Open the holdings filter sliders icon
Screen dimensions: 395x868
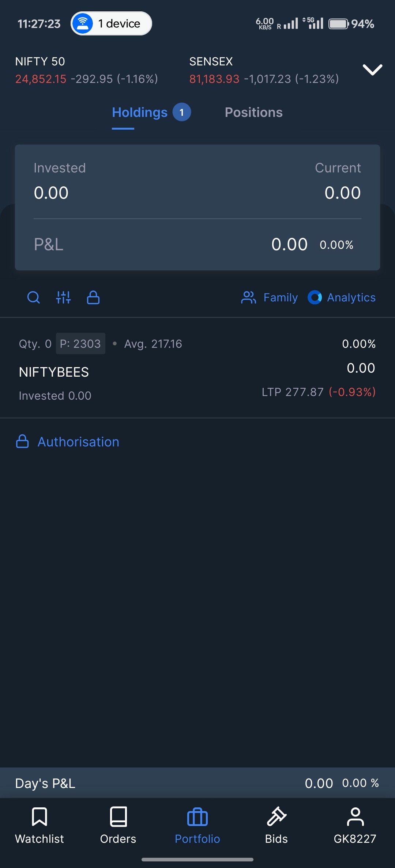(63, 297)
